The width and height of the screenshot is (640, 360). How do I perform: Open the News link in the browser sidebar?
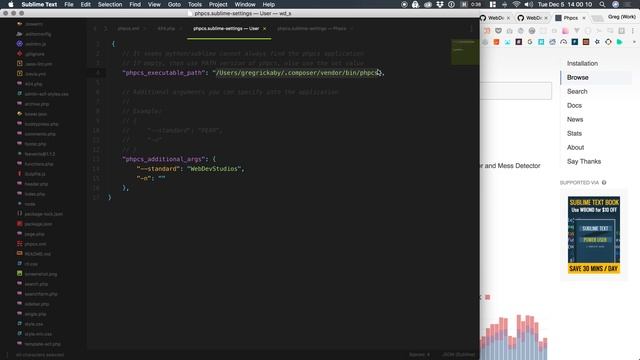(575, 119)
